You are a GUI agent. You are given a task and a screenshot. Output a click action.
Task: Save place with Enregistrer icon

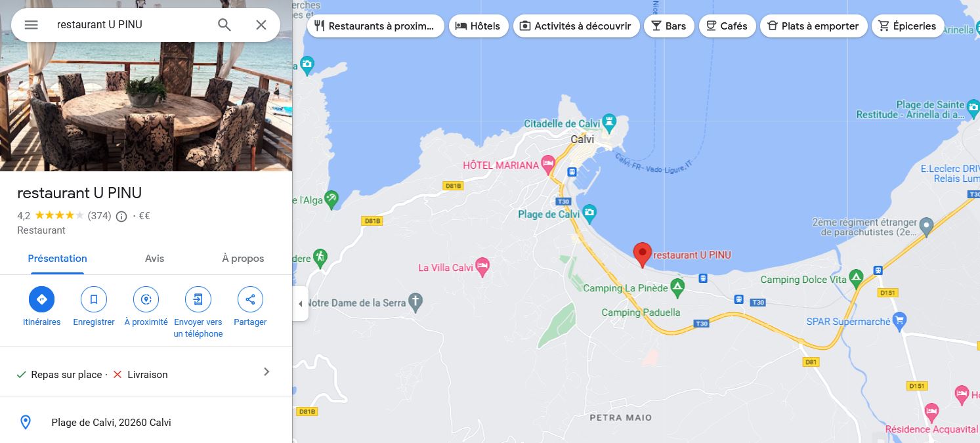94,299
